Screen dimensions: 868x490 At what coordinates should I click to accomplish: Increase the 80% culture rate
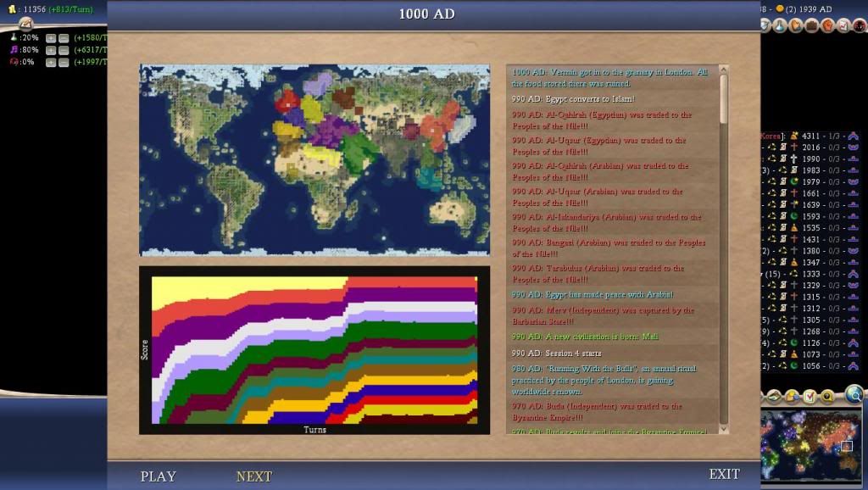click(x=51, y=50)
